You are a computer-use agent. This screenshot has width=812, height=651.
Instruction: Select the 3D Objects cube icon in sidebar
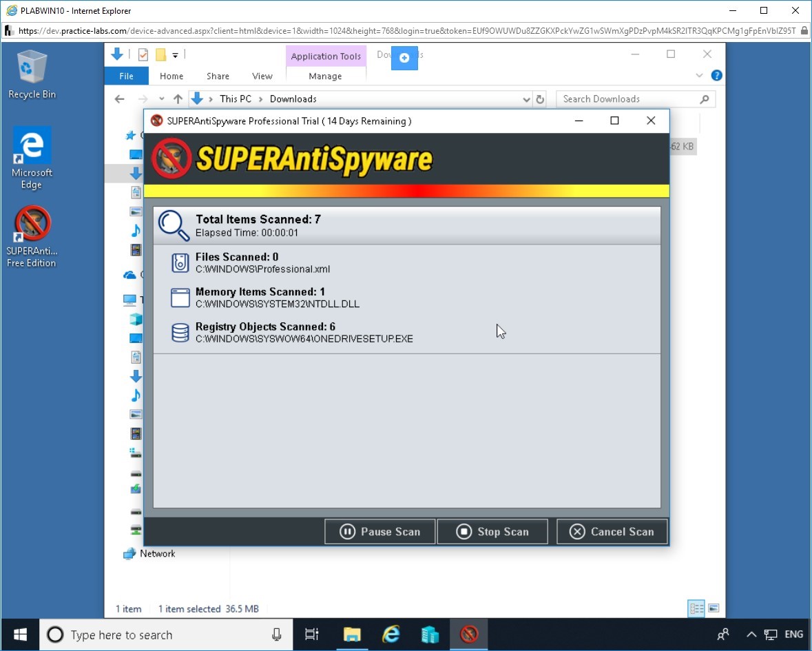pyautogui.click(x=136, y=318)
